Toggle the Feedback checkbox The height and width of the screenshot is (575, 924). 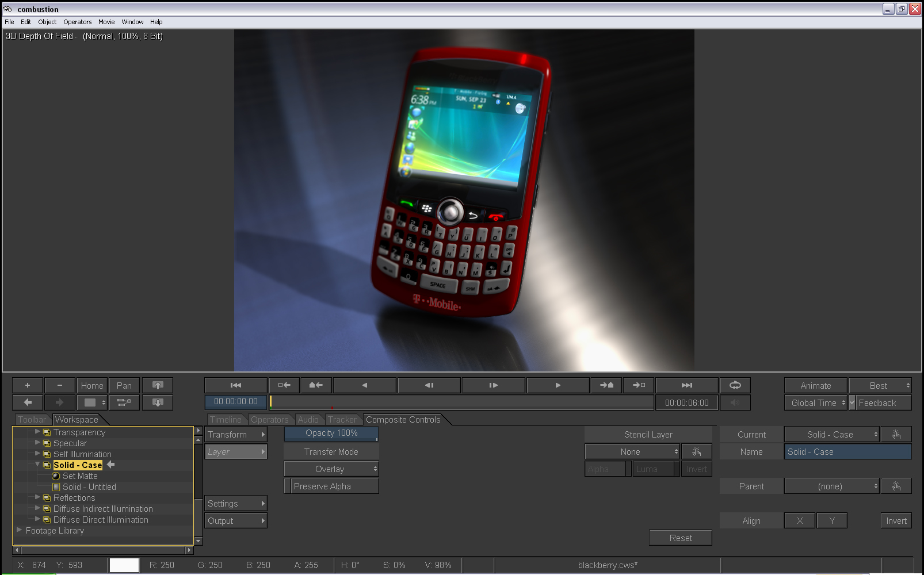853,402
